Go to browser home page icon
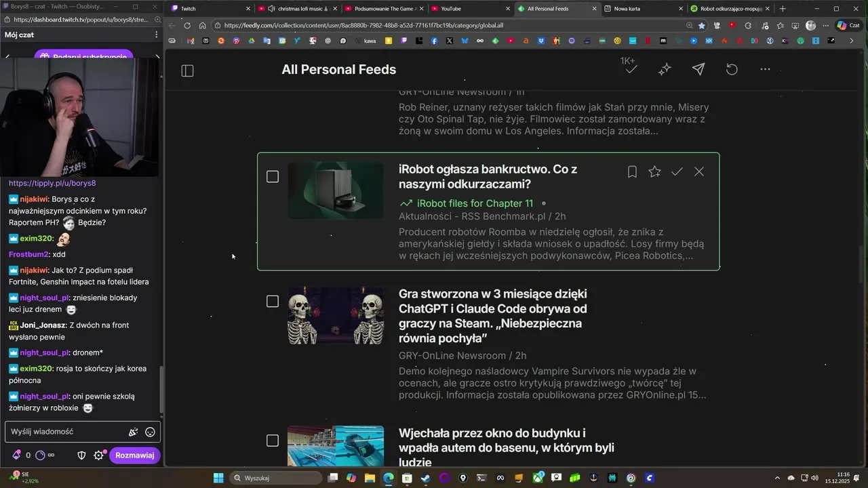 202,26
